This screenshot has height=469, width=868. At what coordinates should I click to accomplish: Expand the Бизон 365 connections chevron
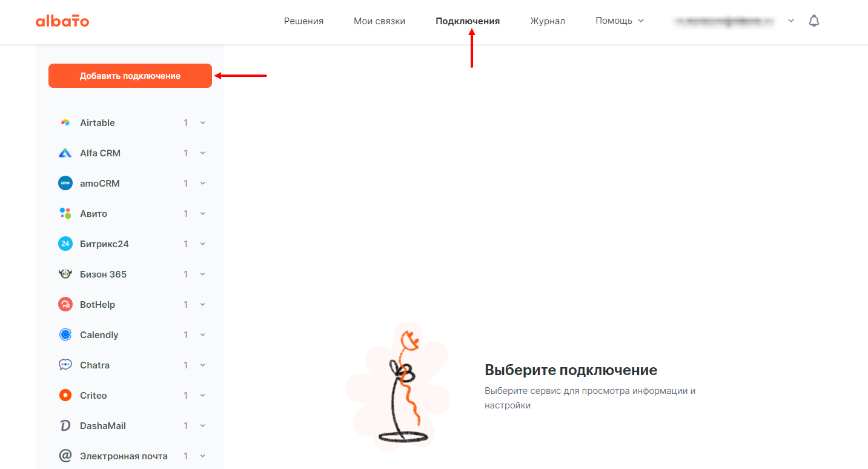pos(202,274)
